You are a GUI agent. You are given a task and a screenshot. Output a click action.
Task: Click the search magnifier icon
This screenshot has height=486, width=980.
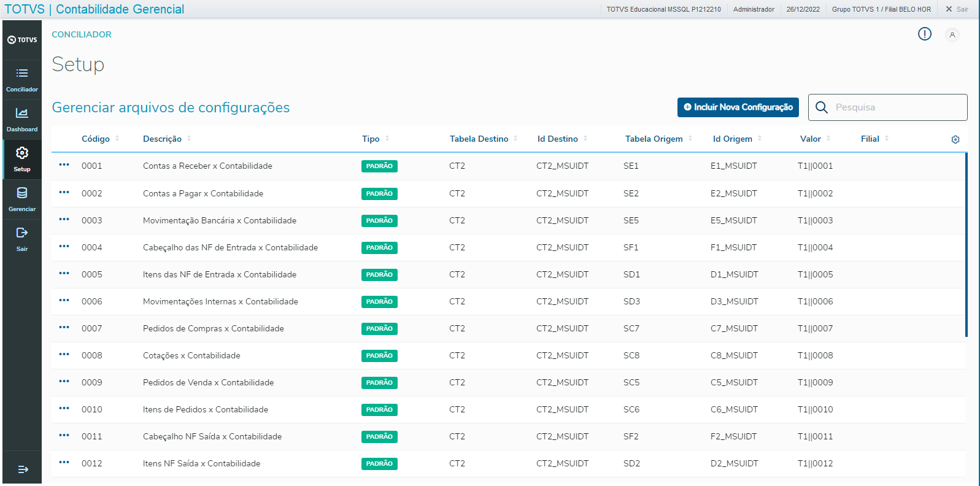click(822, 107)
